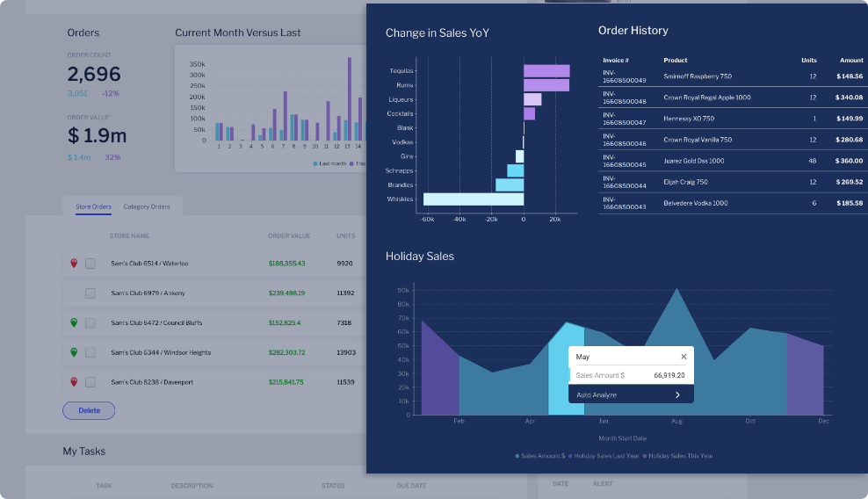Click the red pin beside Davenport store

(74, 382)
